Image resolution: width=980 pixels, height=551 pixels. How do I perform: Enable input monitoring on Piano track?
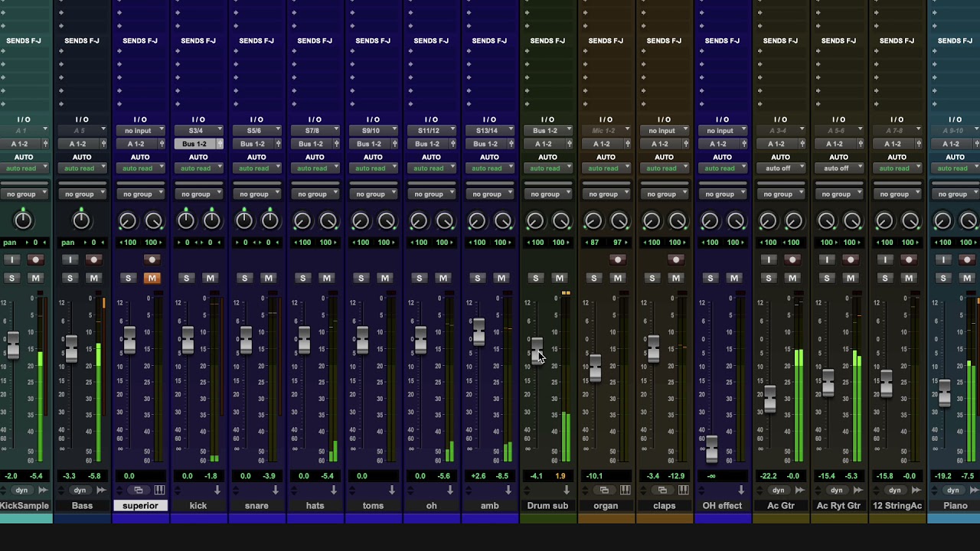(942, 260)
